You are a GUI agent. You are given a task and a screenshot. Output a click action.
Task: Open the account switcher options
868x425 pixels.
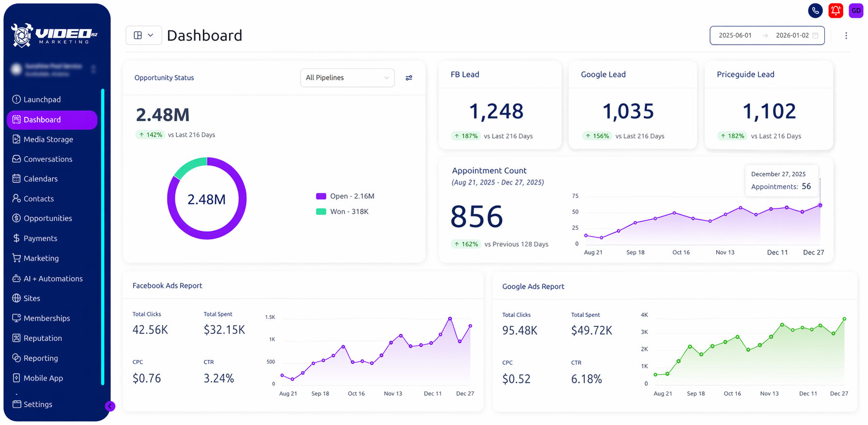[x=93, y=69]
